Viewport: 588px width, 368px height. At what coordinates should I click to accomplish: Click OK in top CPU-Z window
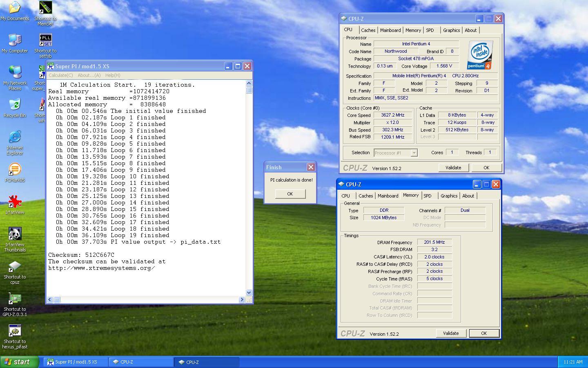[x=486, y=168]
